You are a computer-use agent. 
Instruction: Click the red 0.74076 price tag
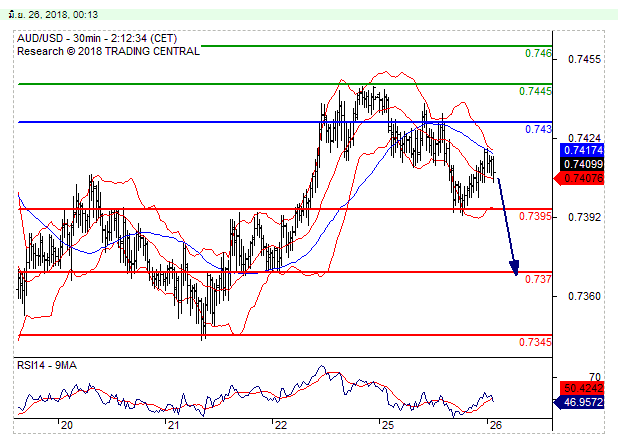[x=579, y=179]
